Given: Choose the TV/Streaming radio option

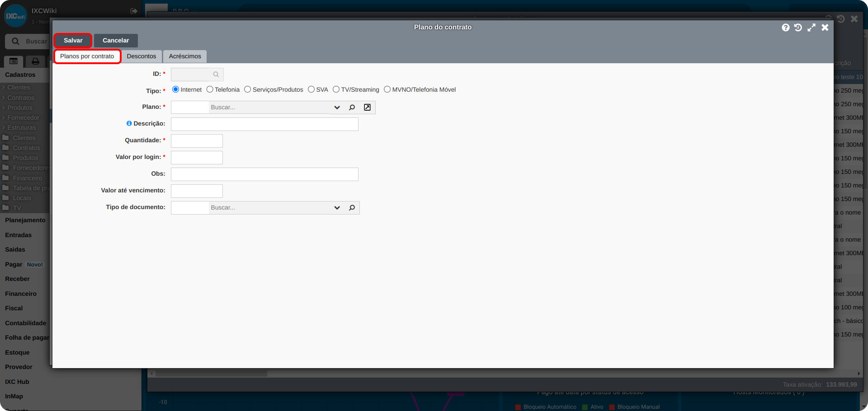Looking at the screenshot, I should point(336,89).
